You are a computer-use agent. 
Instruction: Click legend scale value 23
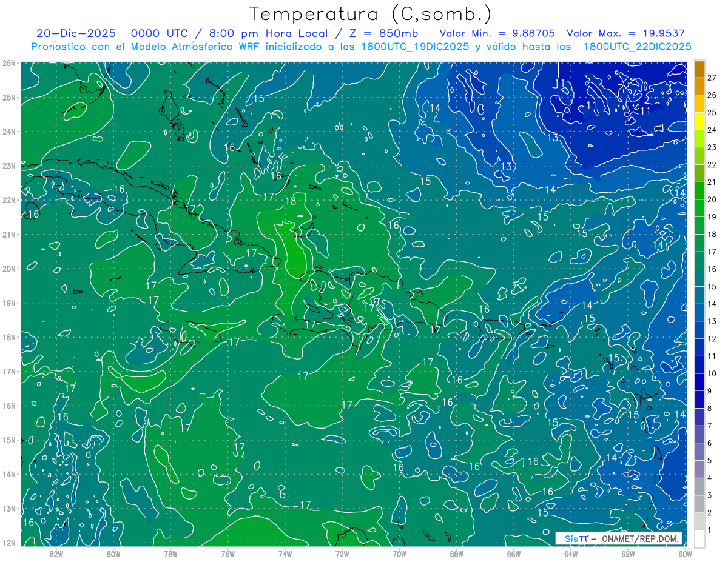(712, 147)
